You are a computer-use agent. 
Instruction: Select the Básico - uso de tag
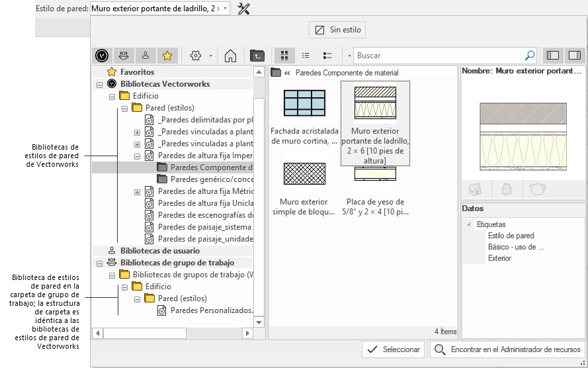point(516,247)
